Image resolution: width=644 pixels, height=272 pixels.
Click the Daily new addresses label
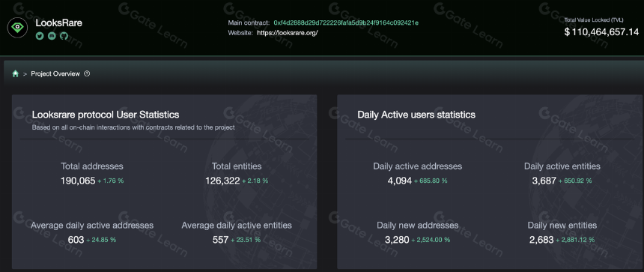418,225
